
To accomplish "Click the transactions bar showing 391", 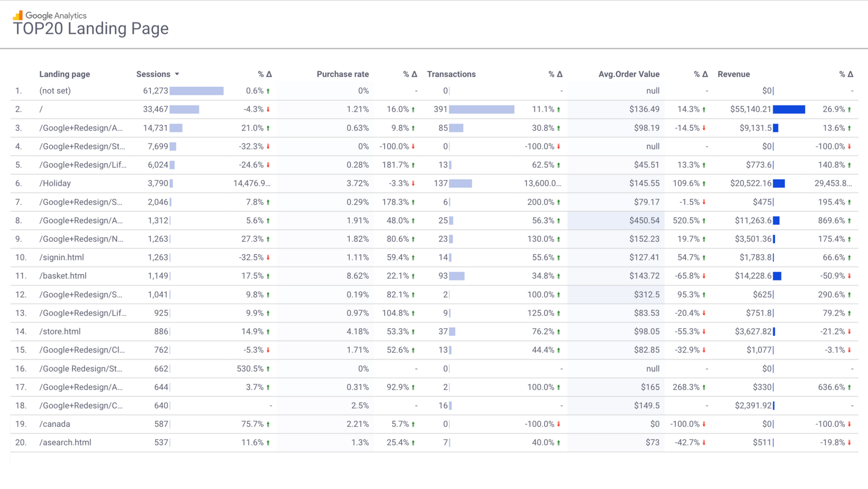I will click(x=481, y=109).
